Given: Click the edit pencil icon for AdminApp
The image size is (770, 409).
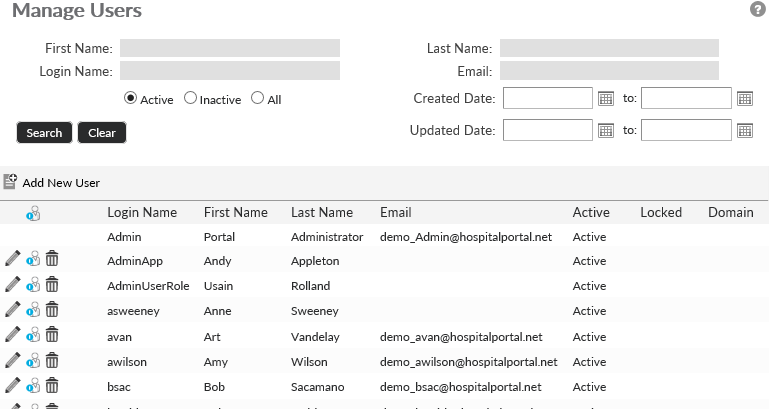Looking at the screenshot, I should coord(12,259).
